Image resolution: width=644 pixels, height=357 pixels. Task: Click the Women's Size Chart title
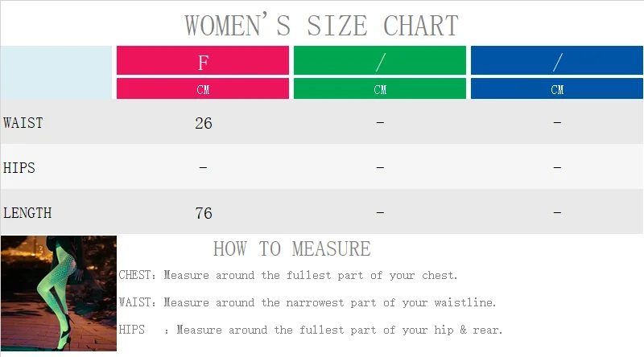click(x=321, y=26)
